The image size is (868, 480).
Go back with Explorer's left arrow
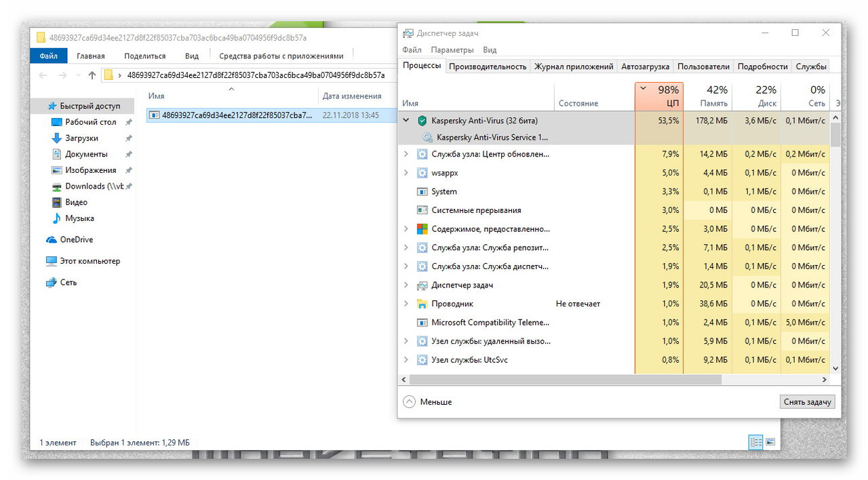43,75
